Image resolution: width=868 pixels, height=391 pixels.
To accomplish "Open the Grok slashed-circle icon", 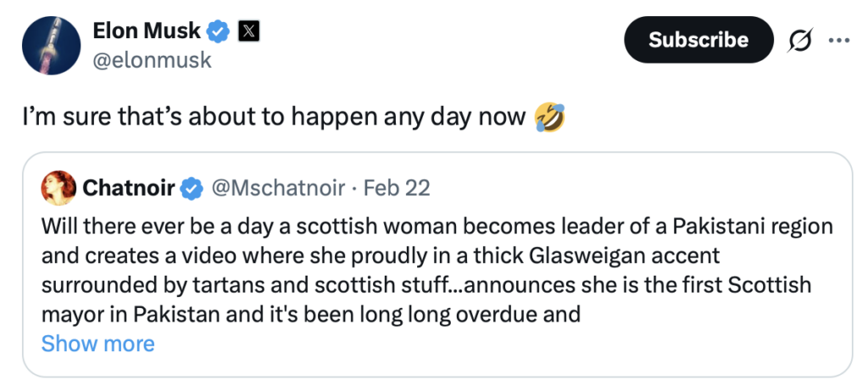I will pos(798,40).
